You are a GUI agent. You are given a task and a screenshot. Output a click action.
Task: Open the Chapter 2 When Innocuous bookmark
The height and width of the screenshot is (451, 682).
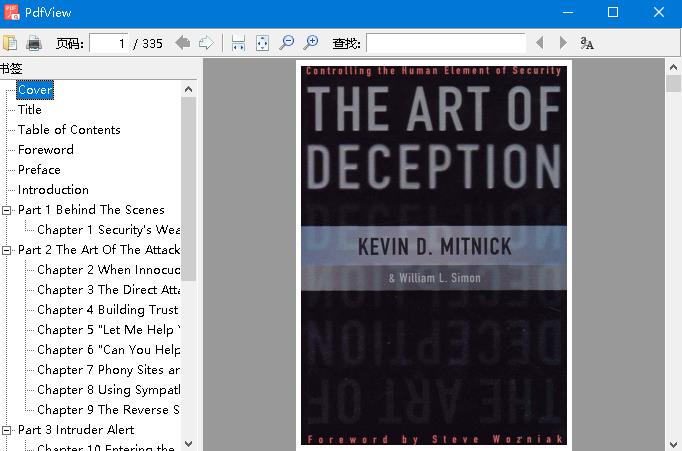click(109, 270)
